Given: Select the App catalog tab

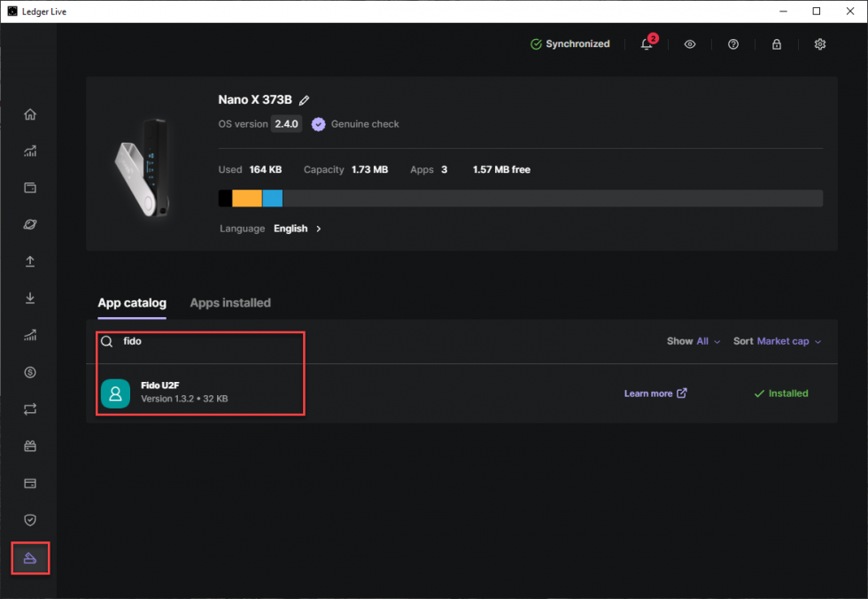Looking at the screenshot, I should click(132, 303).
